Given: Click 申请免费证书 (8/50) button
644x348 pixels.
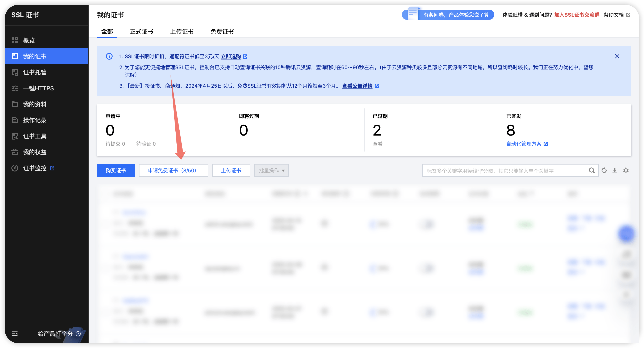Looking at the screenshot, I should coord(173,170).
